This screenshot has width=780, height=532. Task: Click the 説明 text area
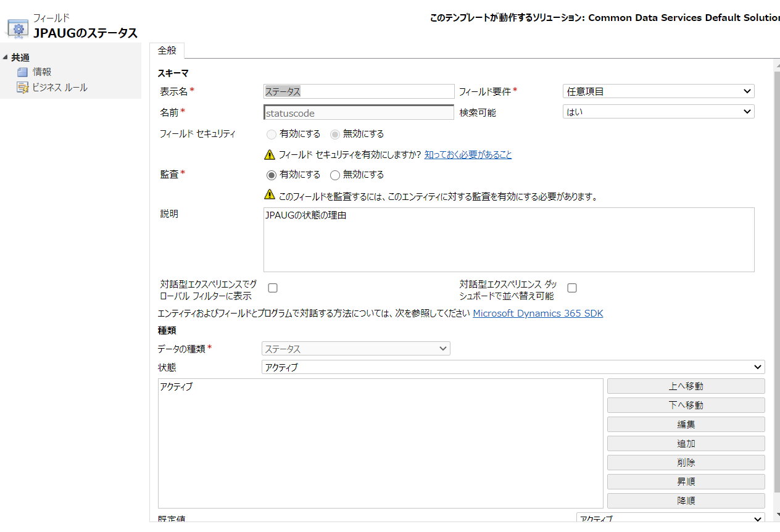point(508,239)
